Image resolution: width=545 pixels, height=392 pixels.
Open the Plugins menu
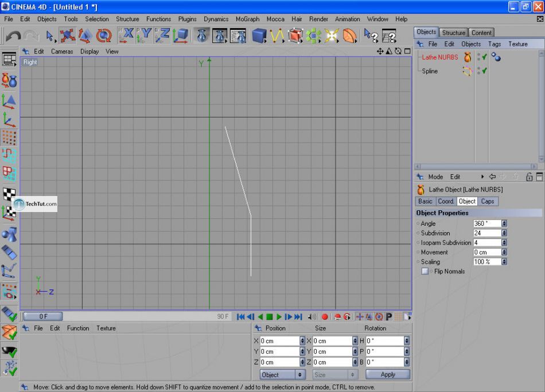coord(188,19)
